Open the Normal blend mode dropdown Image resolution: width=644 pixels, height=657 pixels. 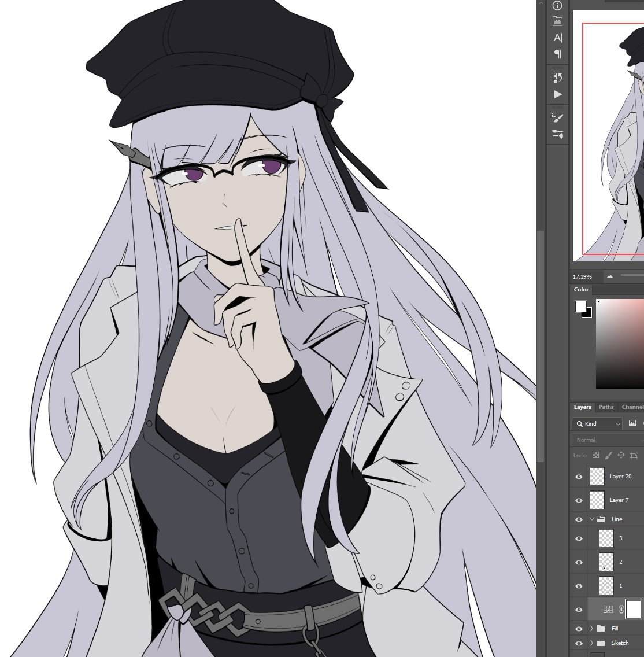click(x=608, y=440)
